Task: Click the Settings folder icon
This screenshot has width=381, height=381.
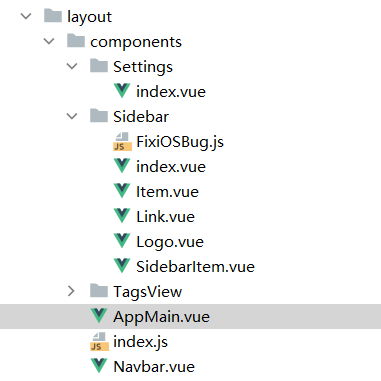Action: click(99, 66)
